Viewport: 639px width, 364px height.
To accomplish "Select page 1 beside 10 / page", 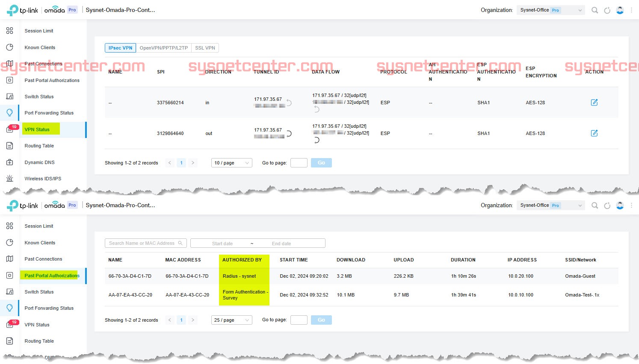I will pyautogui.click(x=181, y=163).
